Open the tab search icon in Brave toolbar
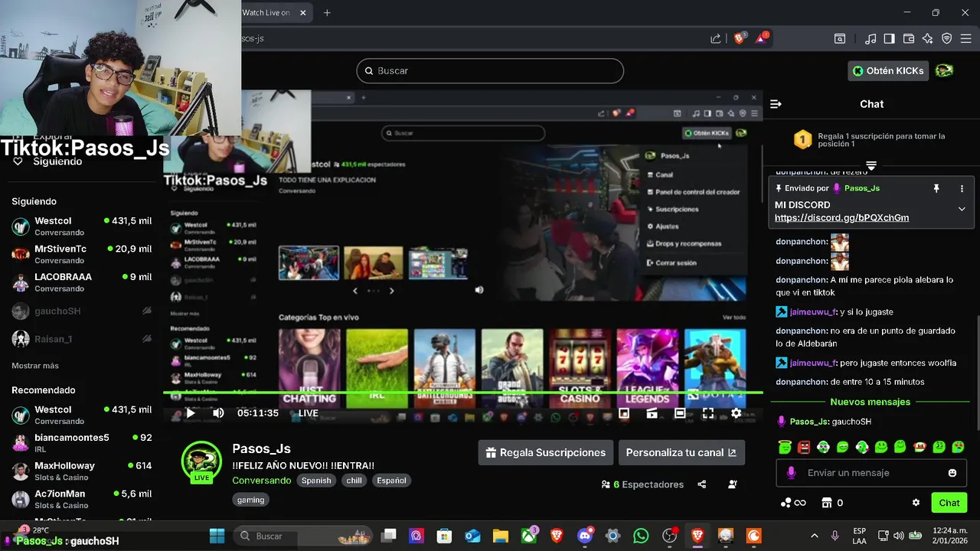The width and height of the screenshot is (980, 551). 840,38
